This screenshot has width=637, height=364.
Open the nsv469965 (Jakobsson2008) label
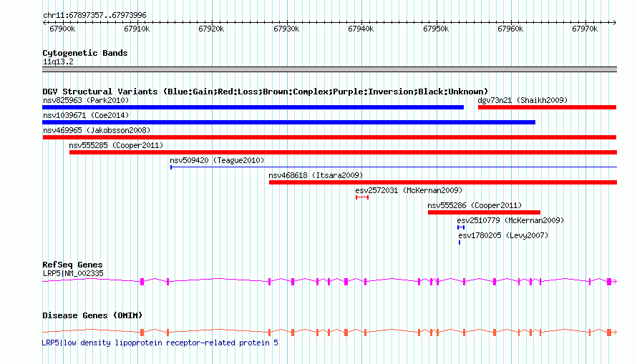point(97,130)
